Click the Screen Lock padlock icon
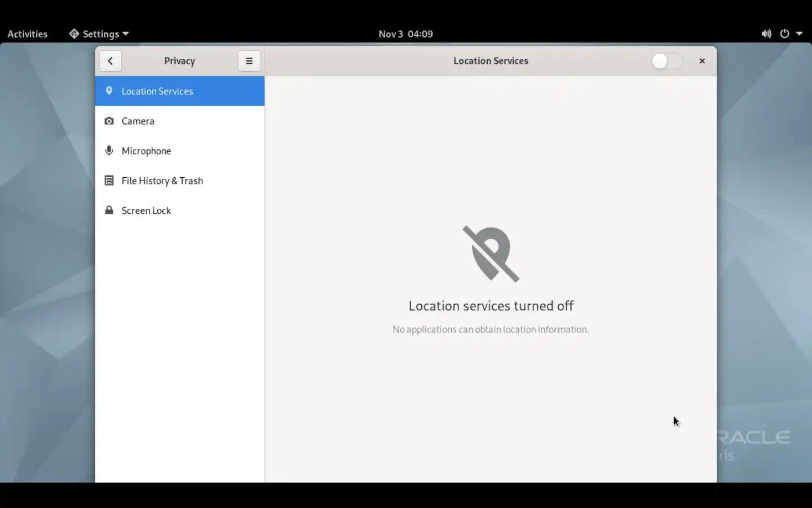The height and width of the screenshot is (508, 812). tap(109, 211)
